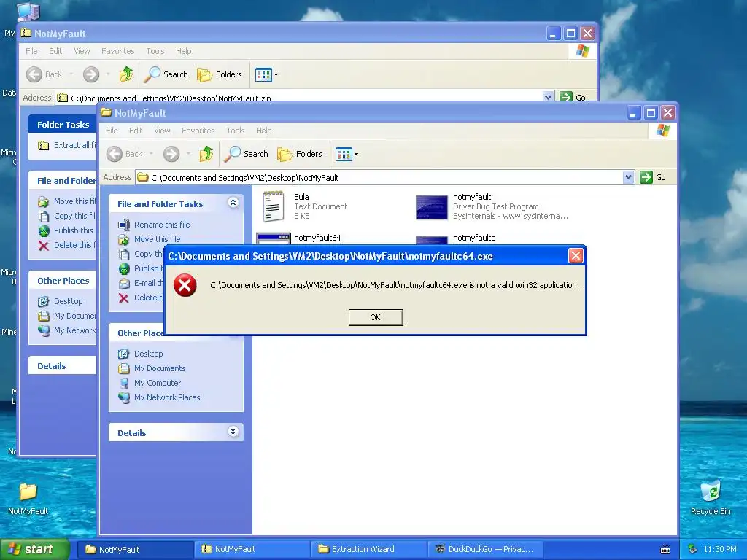Click Go button in zip window
The width and height of the screenshot is (747, 560).
[573, 97]
